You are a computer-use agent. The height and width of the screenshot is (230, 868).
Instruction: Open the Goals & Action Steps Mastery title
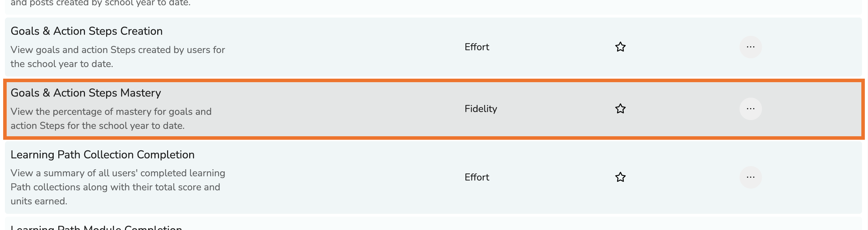86,93
